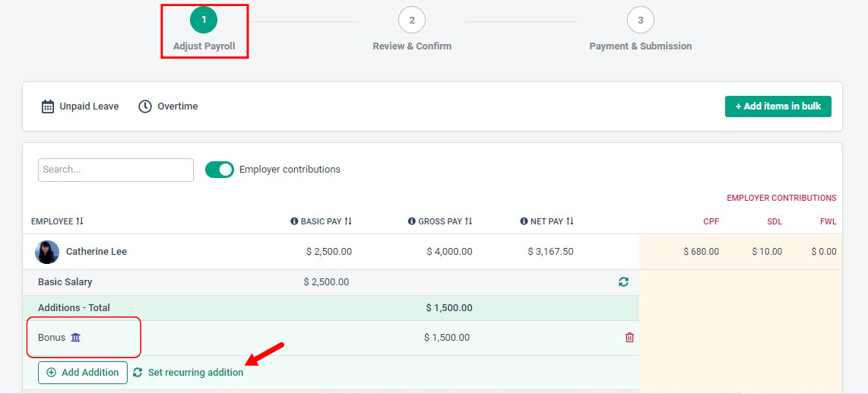Click the Bonus row label

[x=52, y=338]
